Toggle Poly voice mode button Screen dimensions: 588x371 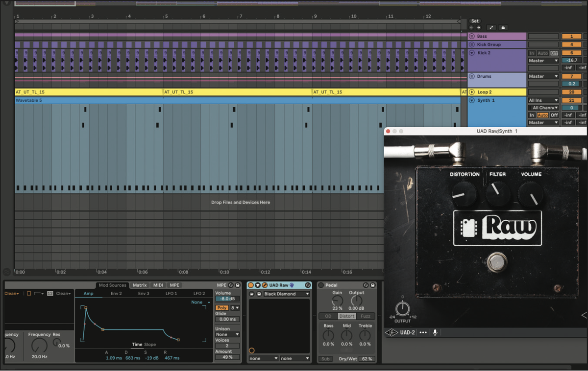[x=221, y=308]
